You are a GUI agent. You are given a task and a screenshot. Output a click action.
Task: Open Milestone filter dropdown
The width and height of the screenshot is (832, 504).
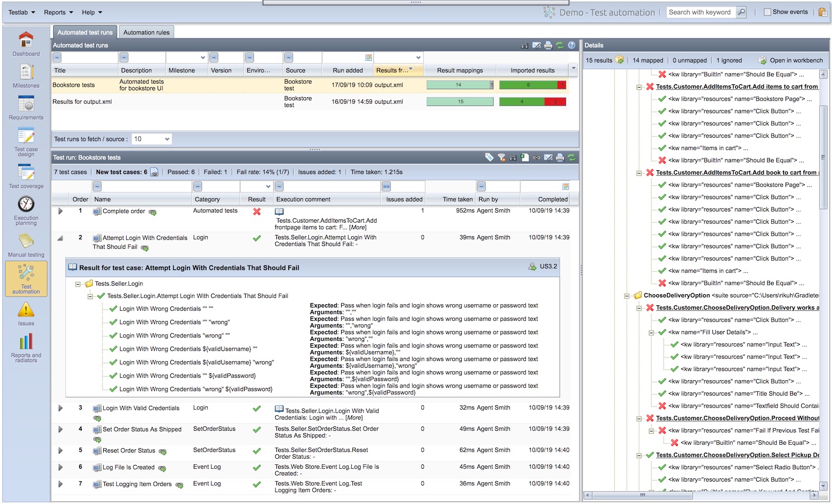coord(203,57)
